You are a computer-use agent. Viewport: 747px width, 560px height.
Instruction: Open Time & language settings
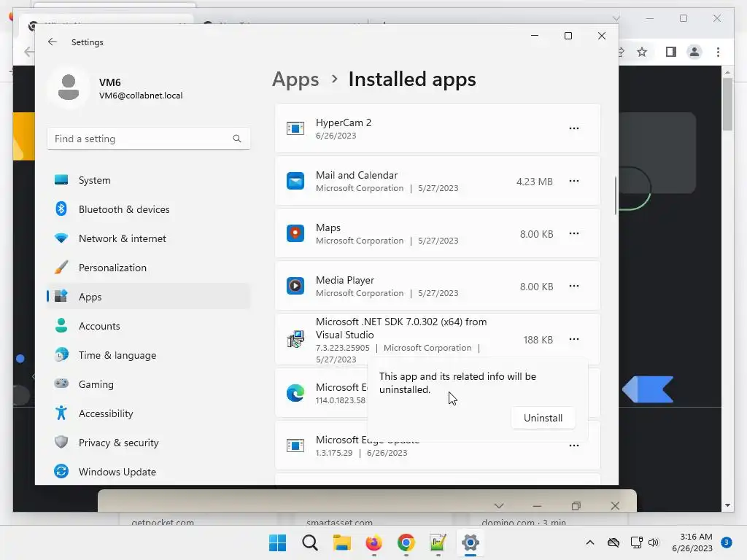click(148, 355)
